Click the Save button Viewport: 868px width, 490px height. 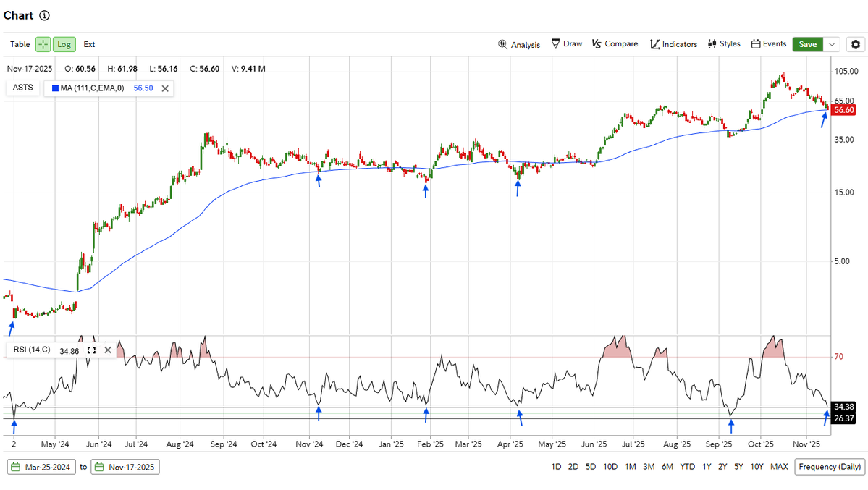coord(807,44)
